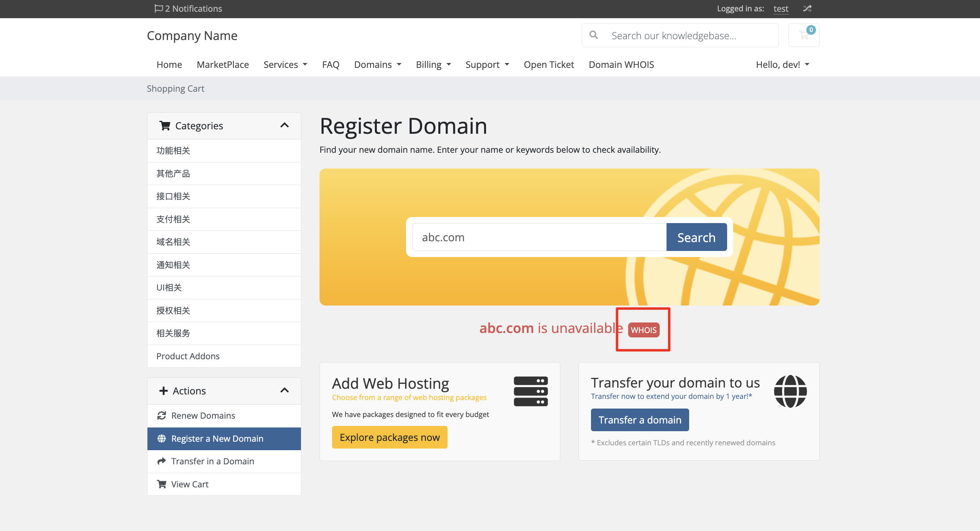
Task: Click the Search button for domain lookup
Action: pos(696,237)
